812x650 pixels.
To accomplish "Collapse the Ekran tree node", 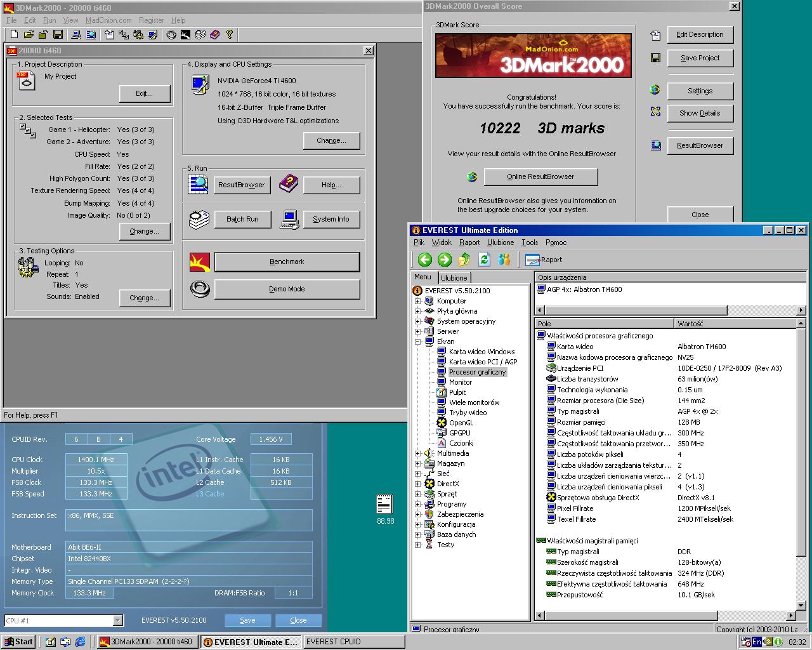I will pyautogui.click(x=417, y=342).
